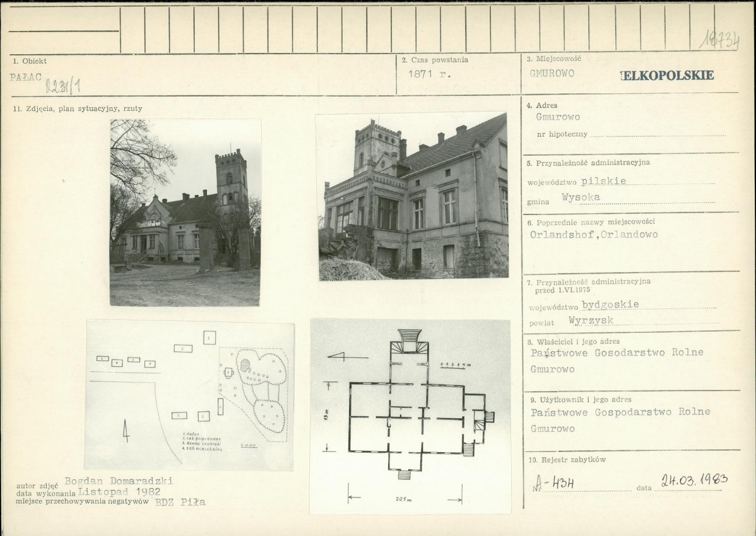The height and width of the screenshot is (536, 756).
Task: Click the left photo of the palace tower
Action: click(185, 213)
